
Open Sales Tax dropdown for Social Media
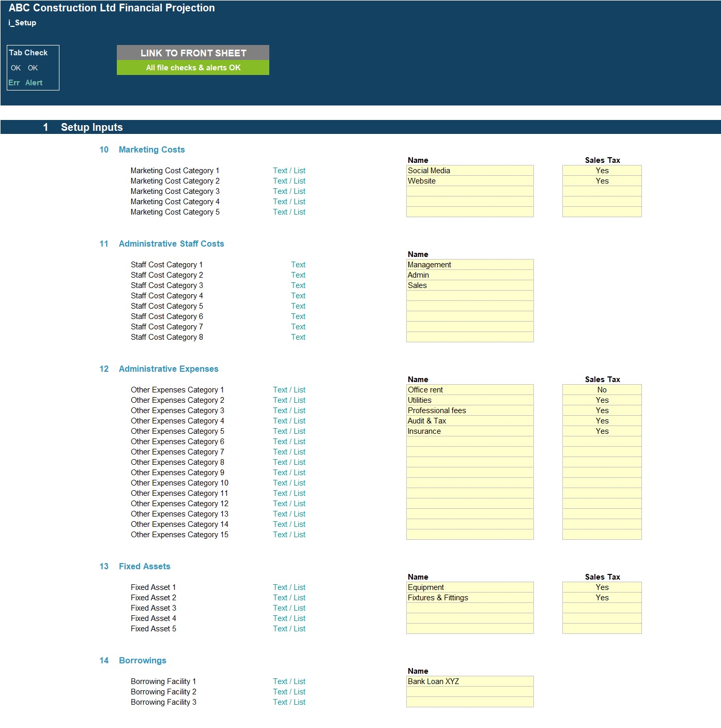click(602, 171)
